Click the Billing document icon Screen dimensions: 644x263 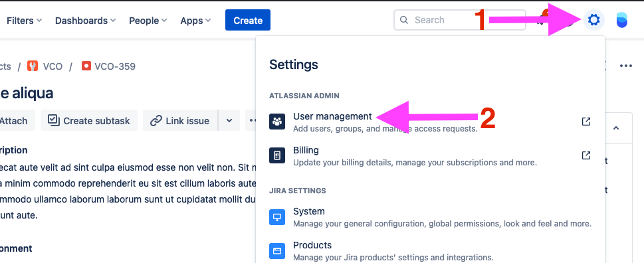coord(277,156)
